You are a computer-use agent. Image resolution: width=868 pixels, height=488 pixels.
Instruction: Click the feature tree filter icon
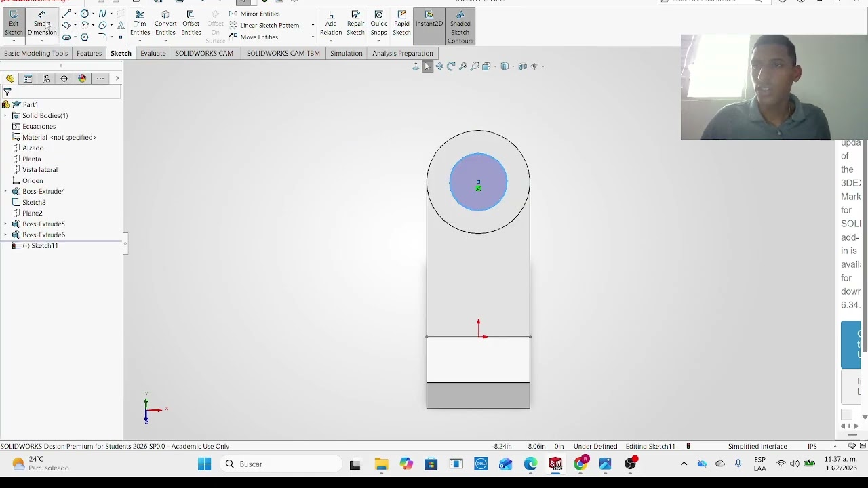pos(7,92)
